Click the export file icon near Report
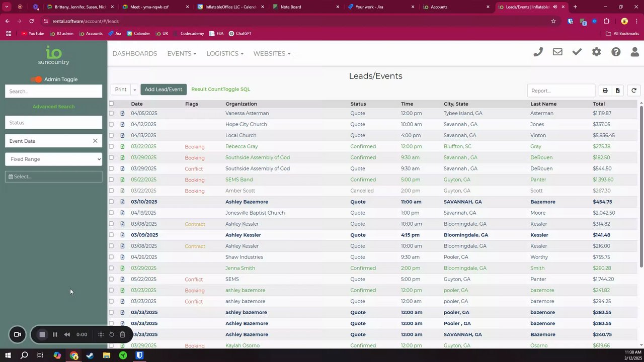 (x=618, y=90)
